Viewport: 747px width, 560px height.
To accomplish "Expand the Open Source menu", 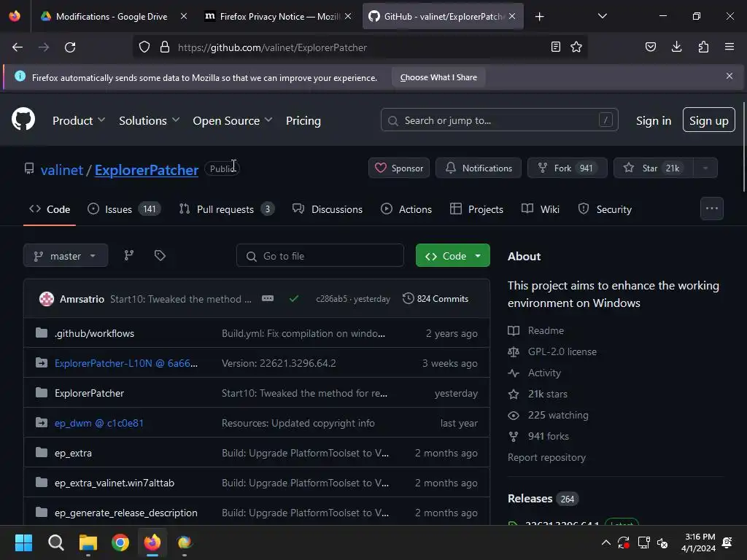I will pyautogui.click(x=233, y=120).
